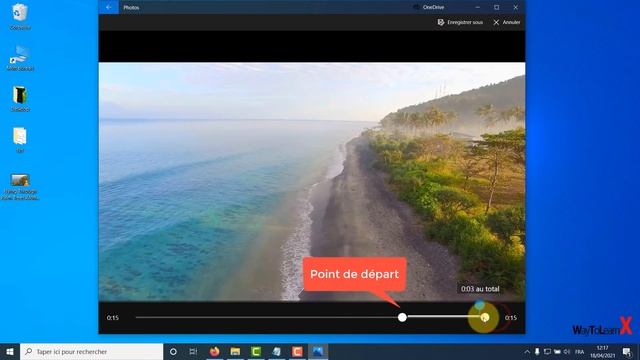
Task: Close the Photos window
Action: [x=516, y=7]
